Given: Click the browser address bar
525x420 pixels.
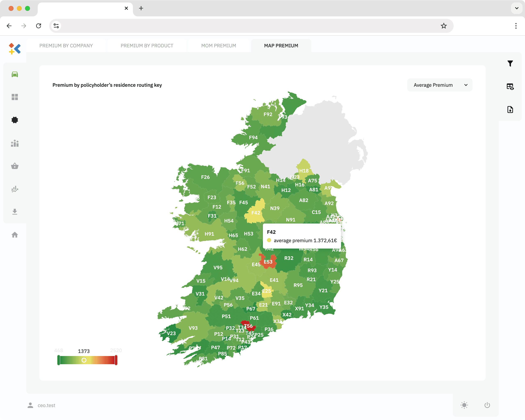Looking at the screenshot, I should click(x=251, y=26).
